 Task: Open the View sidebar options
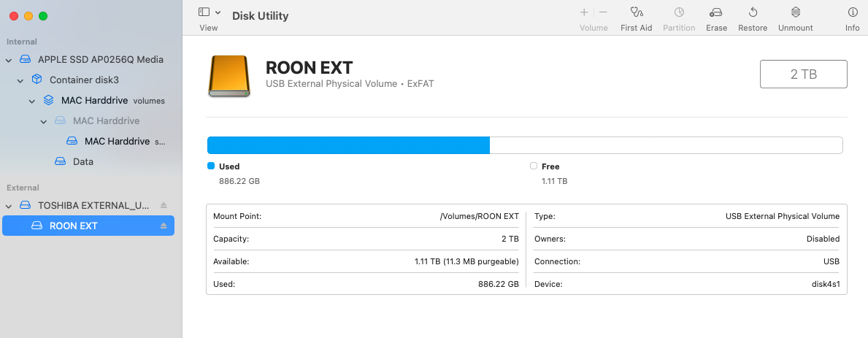[204, 12]
